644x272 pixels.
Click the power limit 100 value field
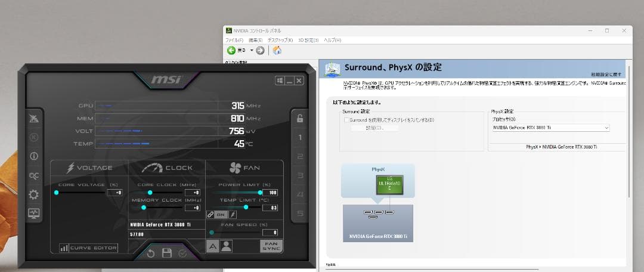click(270, 192)
